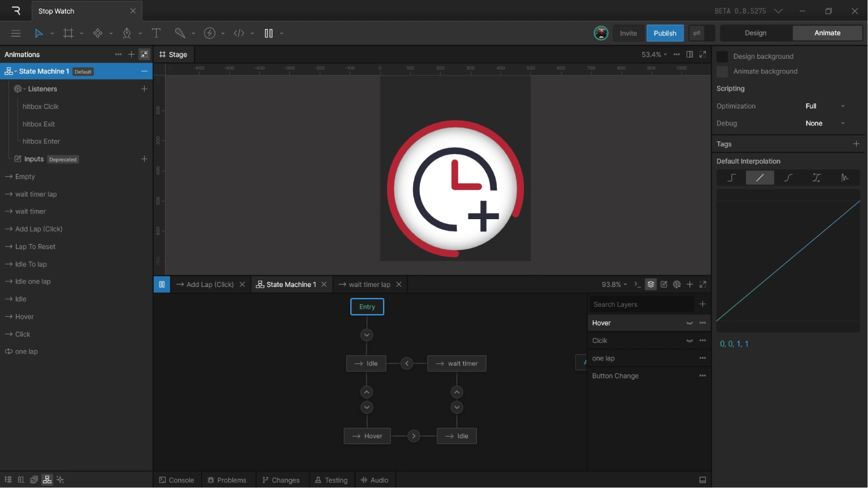The image size is (868, 488).
Task: Expand the Pen tool options arrow
Action: tap(140, 33)
